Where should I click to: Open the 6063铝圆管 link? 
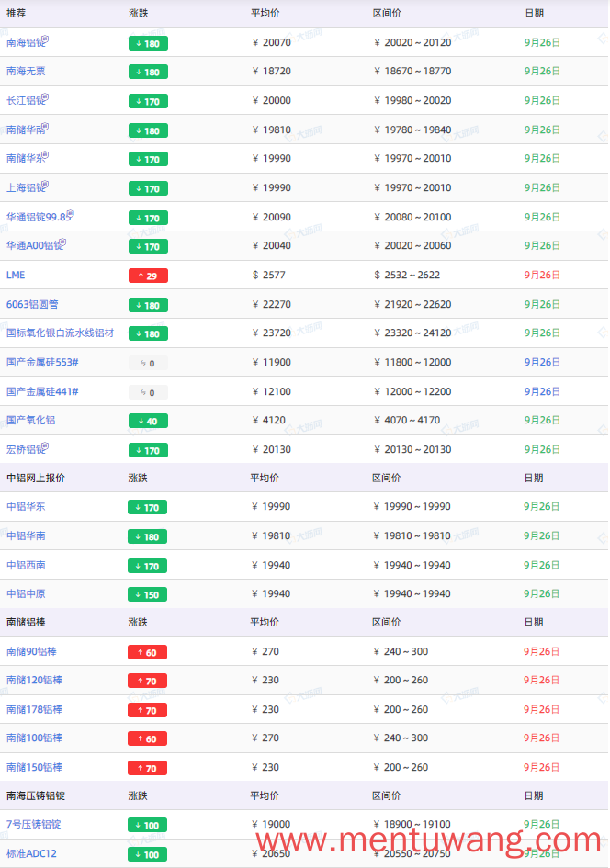(x=32, y=304)
